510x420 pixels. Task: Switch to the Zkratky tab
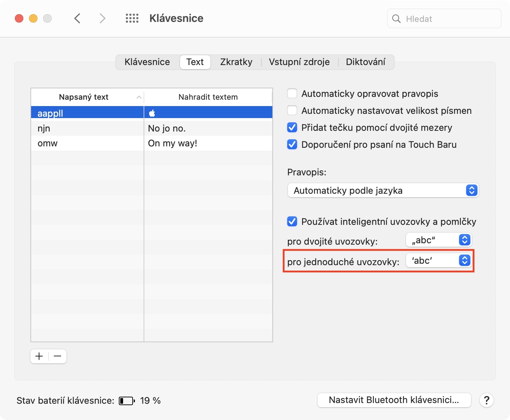(236, 62)
